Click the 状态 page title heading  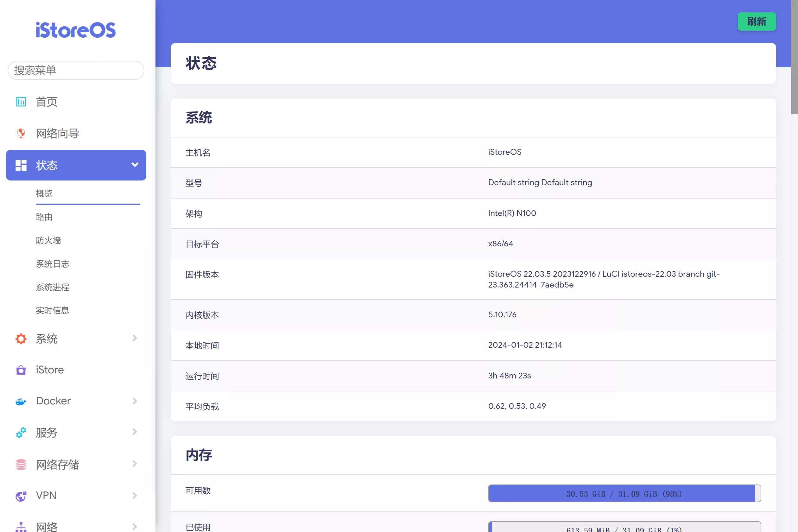click(x=201, y=63)
